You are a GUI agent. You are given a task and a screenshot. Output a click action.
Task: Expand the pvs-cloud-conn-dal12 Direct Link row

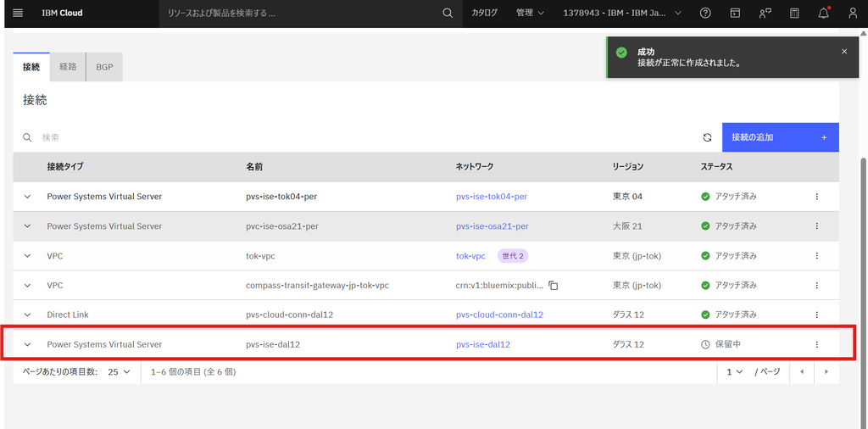[27, 315]
